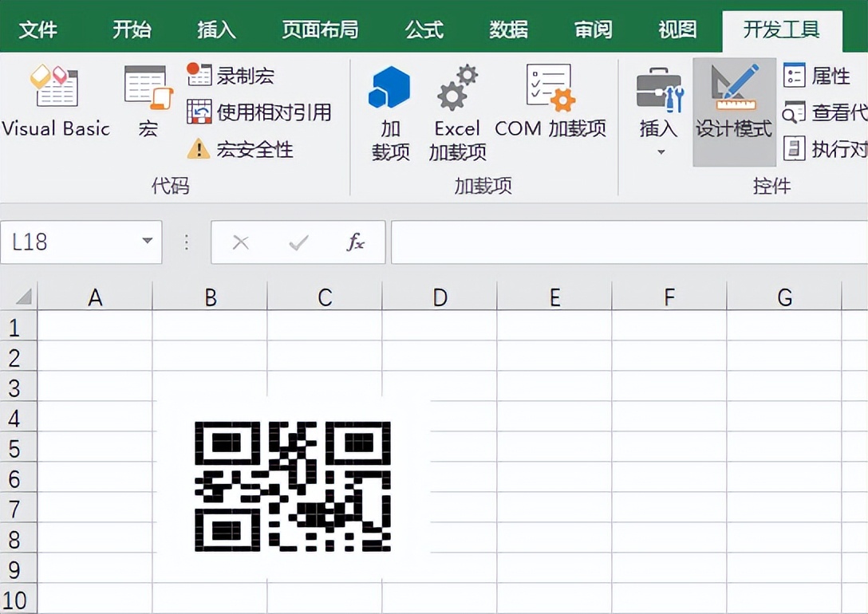Open 宏安全性 macro security settings
This screenshot has height=614, width=868.
click(239, 149)
